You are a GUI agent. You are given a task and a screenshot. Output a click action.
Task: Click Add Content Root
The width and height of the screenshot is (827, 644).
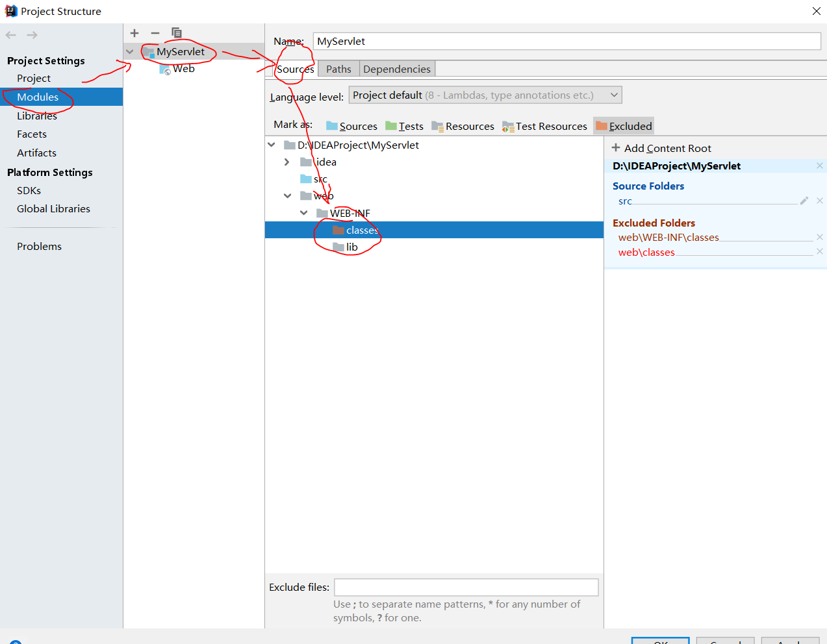tap(661, 148)
